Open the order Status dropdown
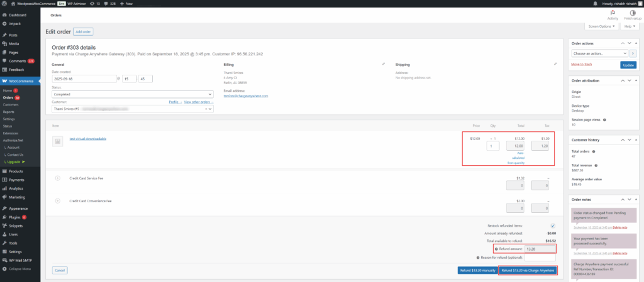 [x=132, y=94]
